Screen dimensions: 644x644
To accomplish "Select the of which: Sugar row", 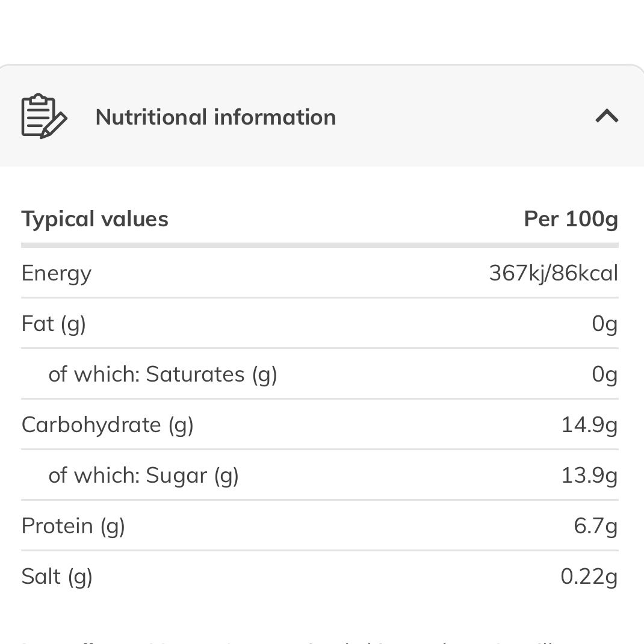I will coord(320,475).
